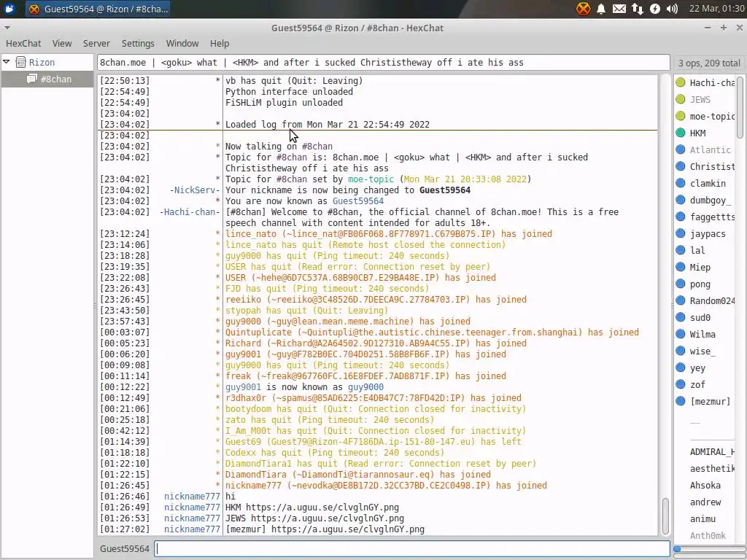Open the notification bell in system tray
Screen dimensions: 747x560
tap(601, 9)
